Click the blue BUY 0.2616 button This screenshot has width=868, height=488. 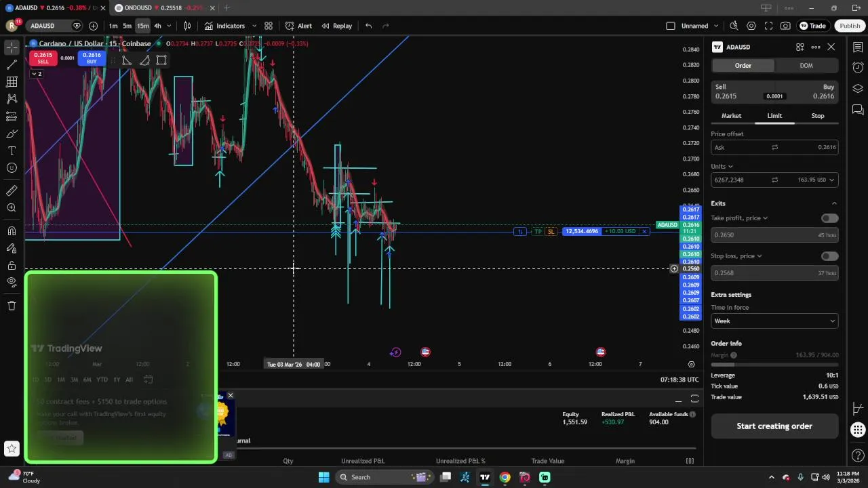coord(92,58)
